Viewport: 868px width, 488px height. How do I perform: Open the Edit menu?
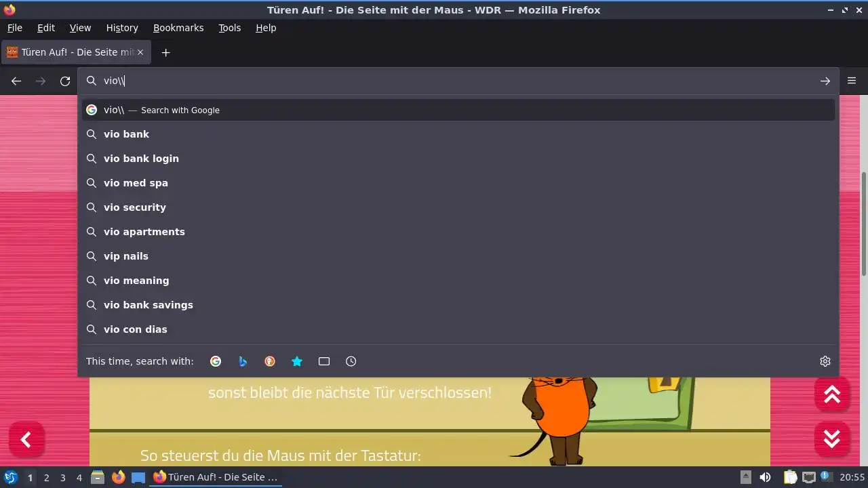pyautogui.click(x=46, y=28)
